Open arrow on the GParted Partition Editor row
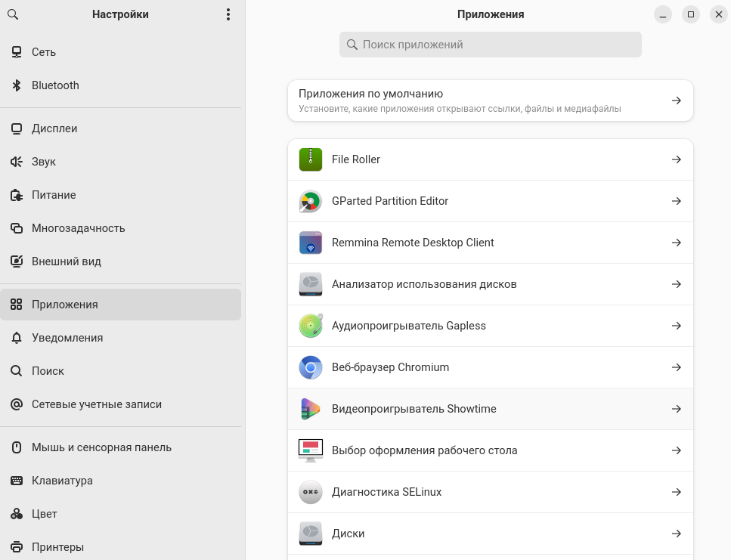731x560 pixels. point(677,201)
